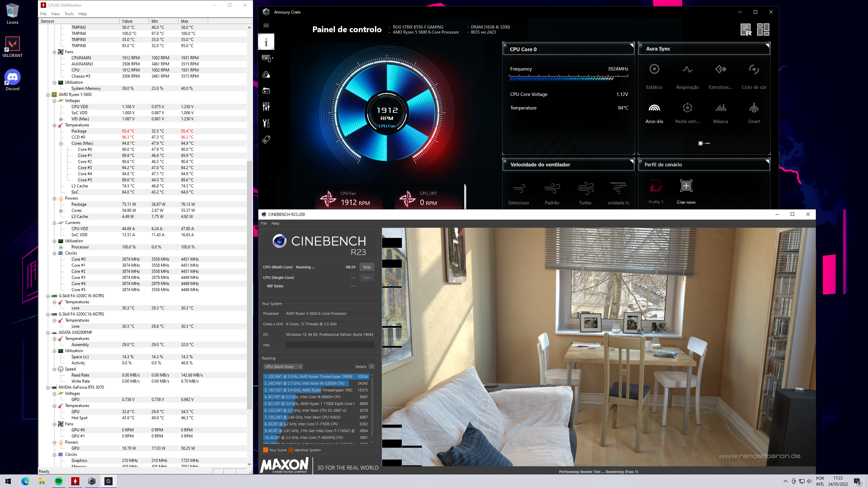
Task: Click the Criar novo profile plus icon
Action: click(686, 186)
